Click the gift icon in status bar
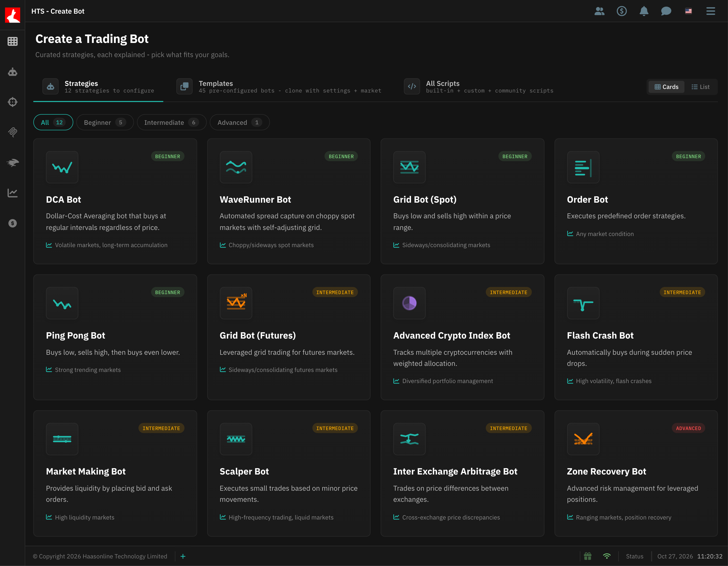Screen dimensions: 728x566 [x=588, y=556]
